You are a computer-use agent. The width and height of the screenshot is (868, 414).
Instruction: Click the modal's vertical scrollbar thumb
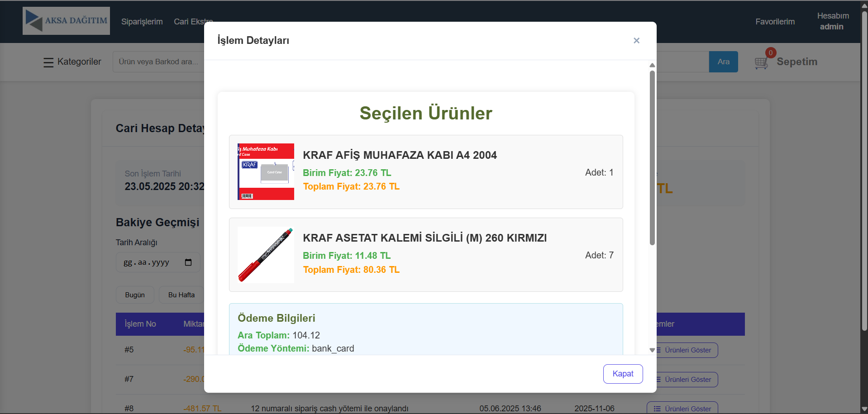(x=652, y=157)
